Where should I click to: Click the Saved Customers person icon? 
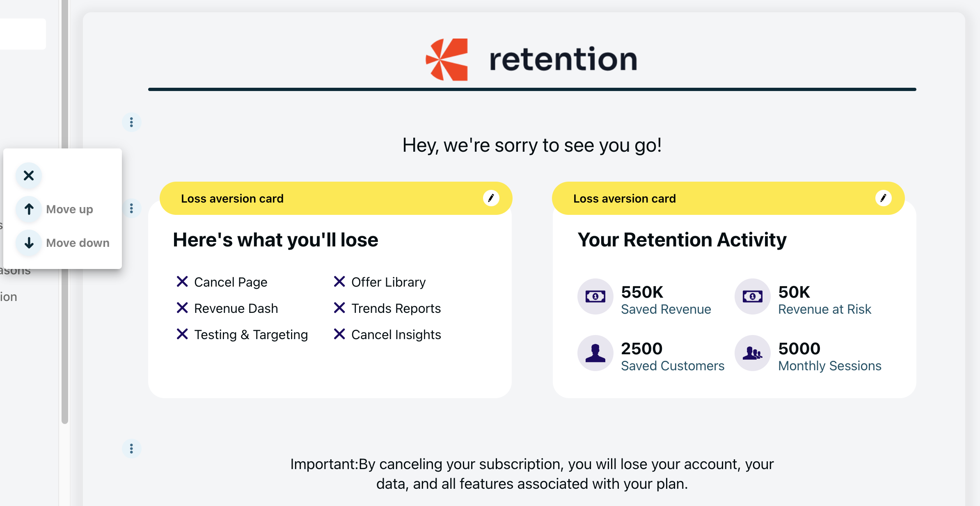pyautogui.click(x=595, y=353)
